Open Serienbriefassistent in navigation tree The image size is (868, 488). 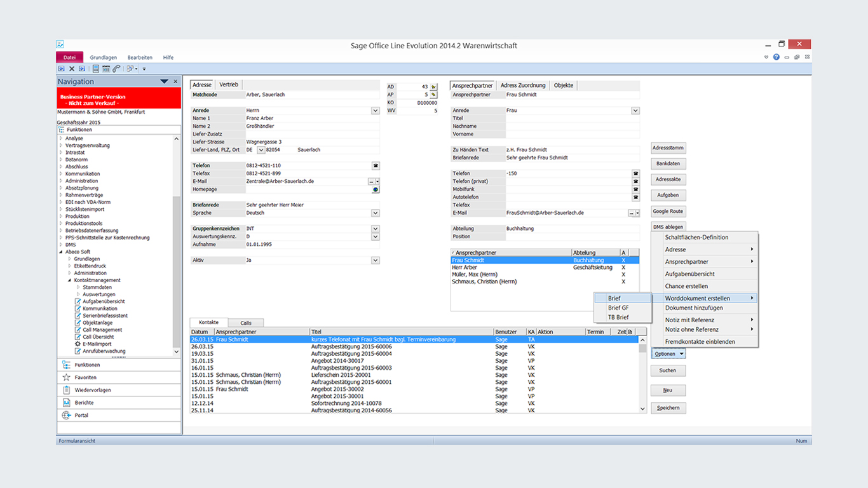(x=101, y=316)
